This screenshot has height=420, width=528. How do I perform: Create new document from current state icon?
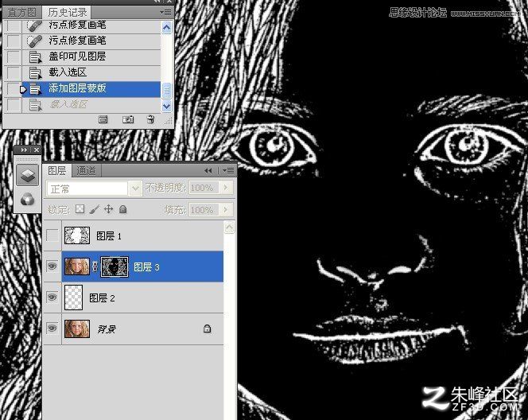click(103, 119)
